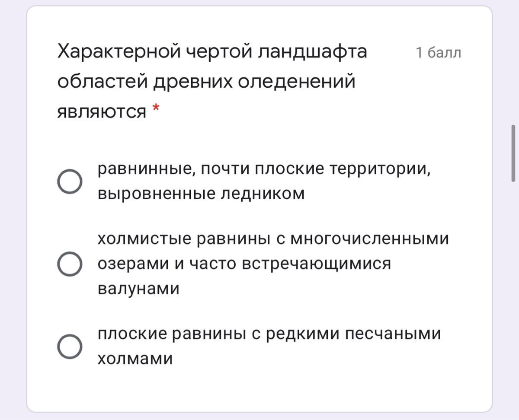519x420 pixels.
Task: Click the word "холмами" in the third option
Action: (x=135, y=359)
